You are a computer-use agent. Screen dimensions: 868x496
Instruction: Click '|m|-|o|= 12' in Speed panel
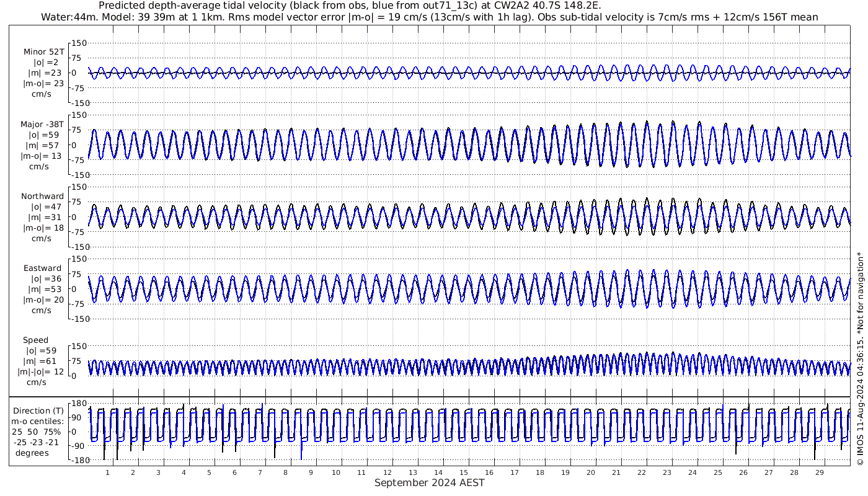click(x=41, y=371)
